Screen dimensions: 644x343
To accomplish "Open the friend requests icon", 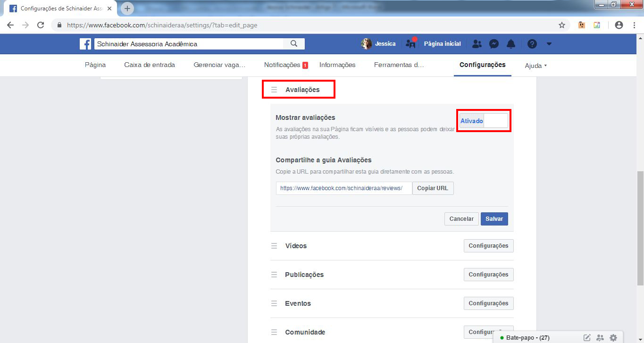I will click(477, 44).
